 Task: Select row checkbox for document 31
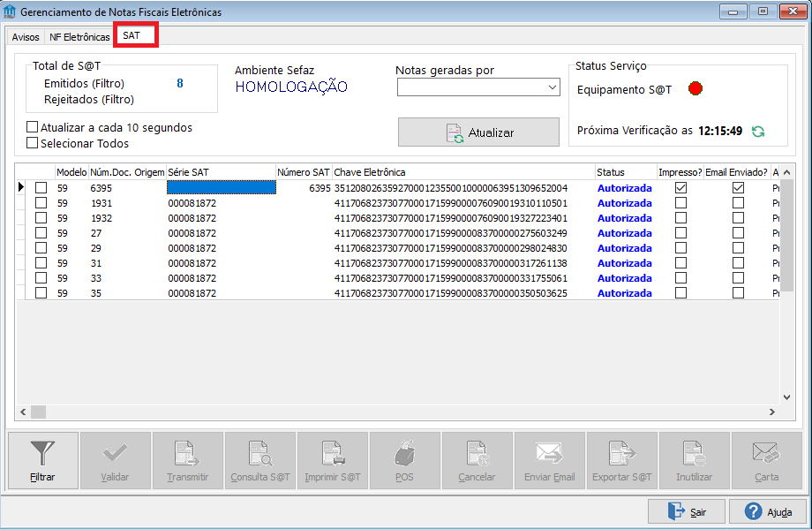(41, 262)
